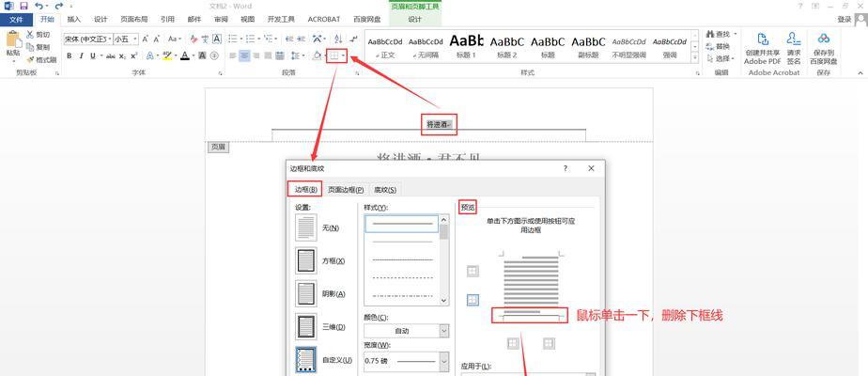The height and width of the screenshot is (376, 868).
Task: Apply the Normal (正文) style
Action: [385, 46]
